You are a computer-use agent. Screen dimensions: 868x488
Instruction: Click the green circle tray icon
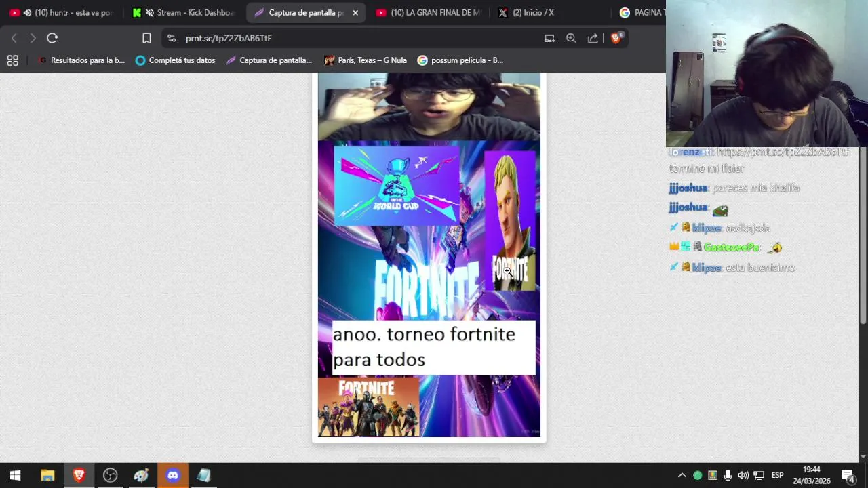click(x=697, y=475)
